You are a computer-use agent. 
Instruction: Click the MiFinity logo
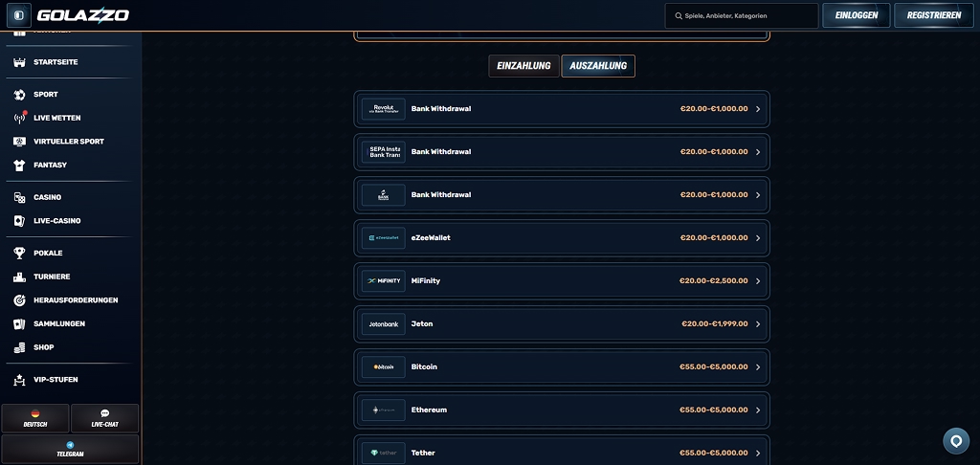tap(383, 281)
